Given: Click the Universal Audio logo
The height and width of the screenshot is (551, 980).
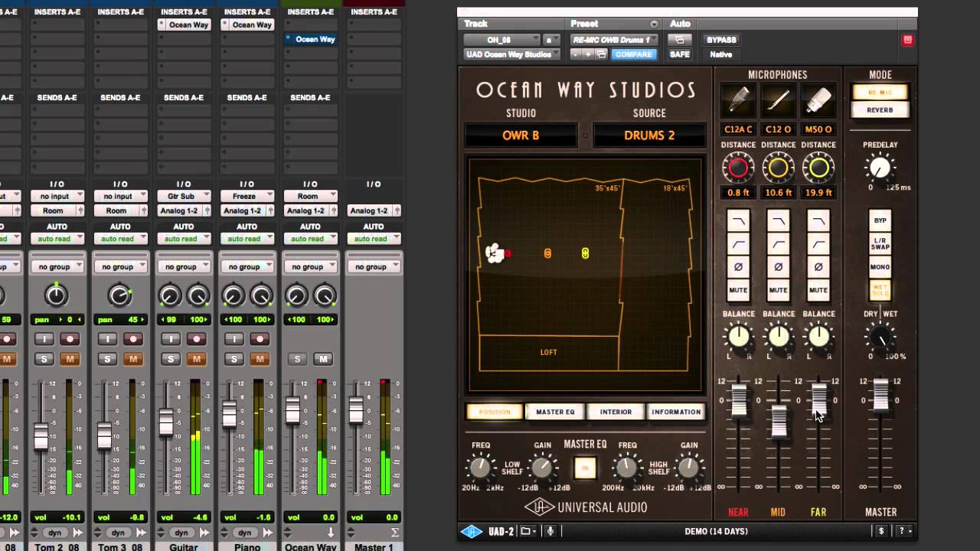Looking at the screenshot, I should coord(586,507).
